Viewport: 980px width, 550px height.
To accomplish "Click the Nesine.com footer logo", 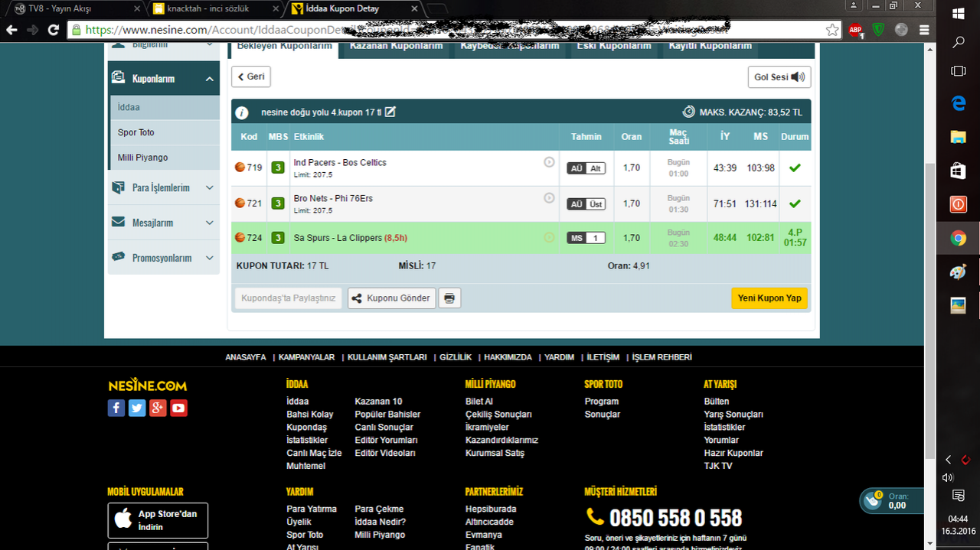I will (x=147, y=386).
